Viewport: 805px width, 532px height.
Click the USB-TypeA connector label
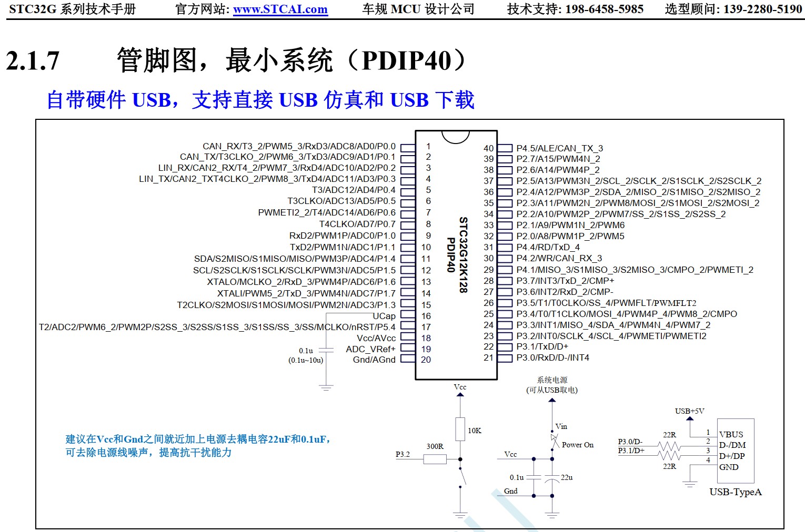736,492
